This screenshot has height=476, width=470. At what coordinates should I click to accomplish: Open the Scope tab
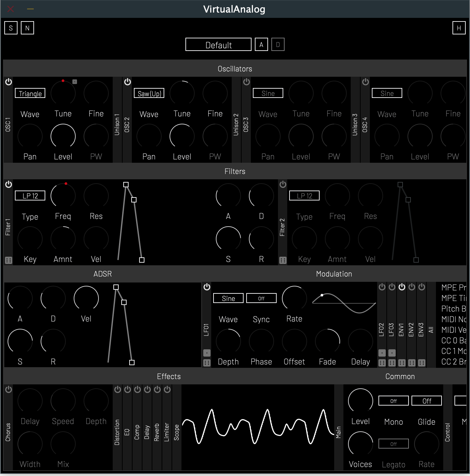point(177,432)
